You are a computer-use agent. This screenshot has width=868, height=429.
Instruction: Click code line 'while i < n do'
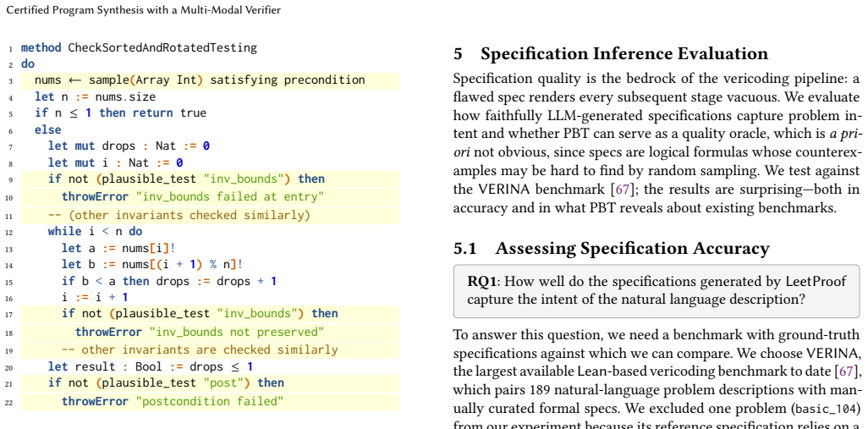pos(96,231)
